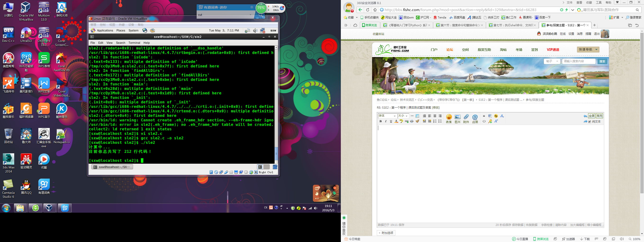Insert a table into the reply

pyautogui.click(x=417, y=116)
